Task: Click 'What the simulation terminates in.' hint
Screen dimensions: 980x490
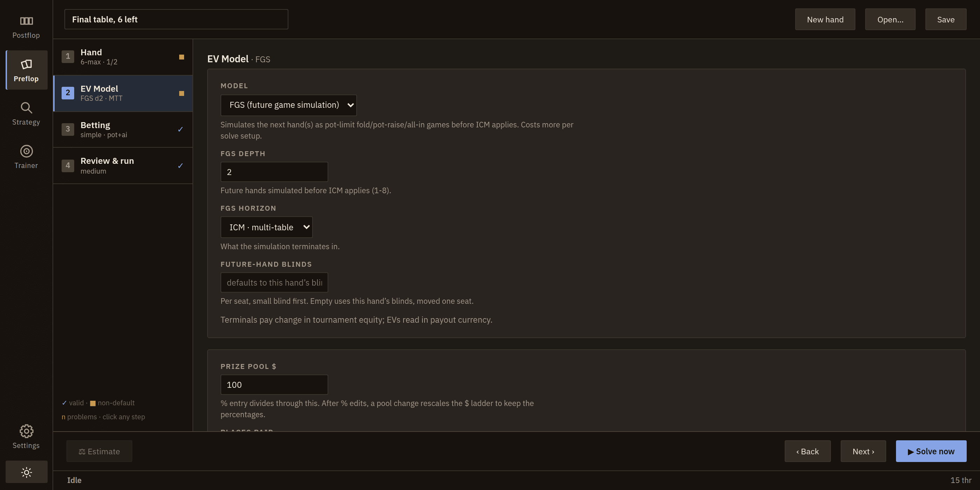Action: click(280, 246)
